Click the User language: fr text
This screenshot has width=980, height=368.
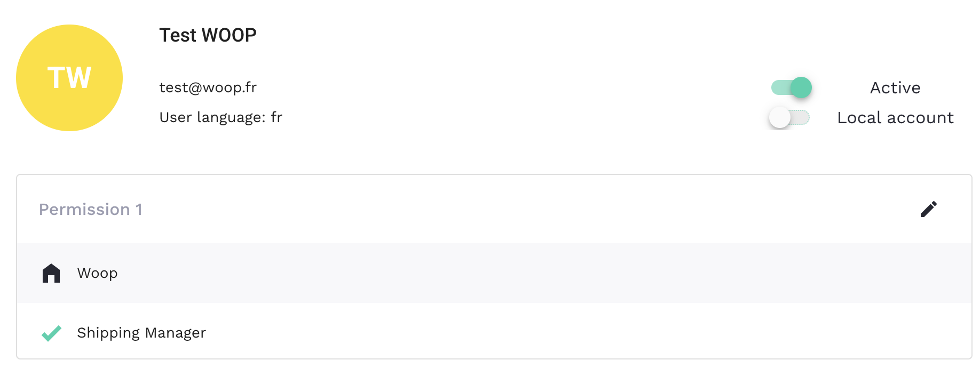(221, 117)
